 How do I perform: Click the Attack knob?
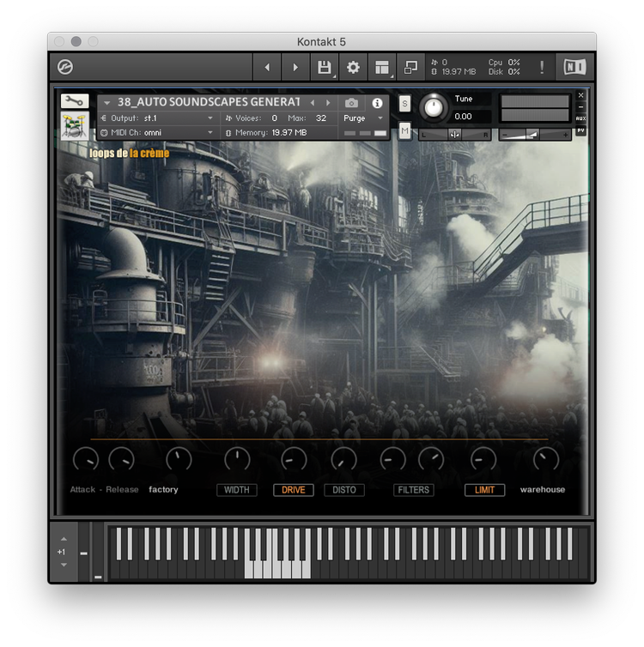(x=86, y=460)
